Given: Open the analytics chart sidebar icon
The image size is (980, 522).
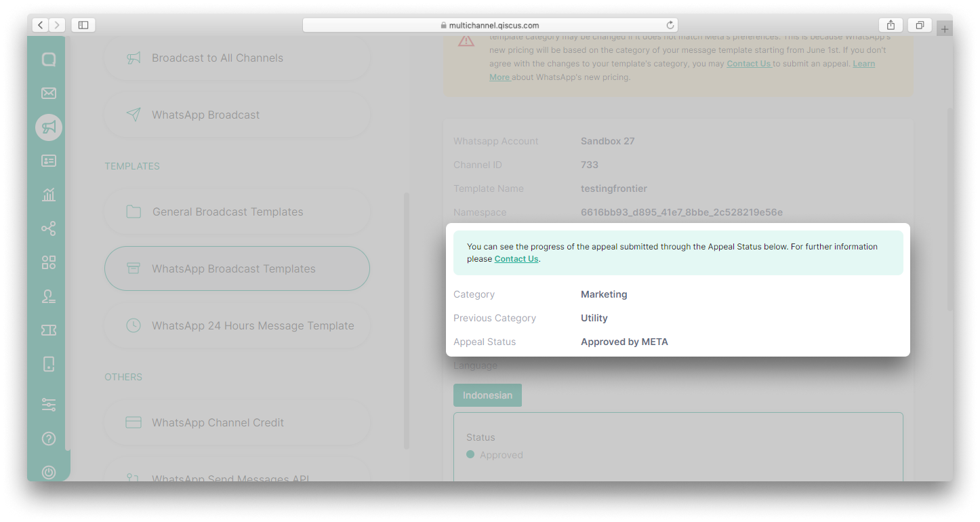Looking at the screenshot, I should tap(49, 195).
